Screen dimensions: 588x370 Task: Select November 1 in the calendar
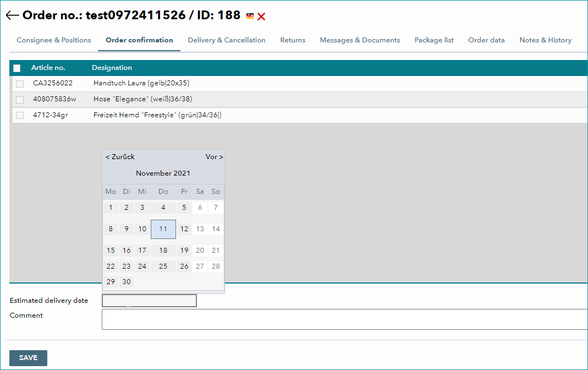click(111, 208)
